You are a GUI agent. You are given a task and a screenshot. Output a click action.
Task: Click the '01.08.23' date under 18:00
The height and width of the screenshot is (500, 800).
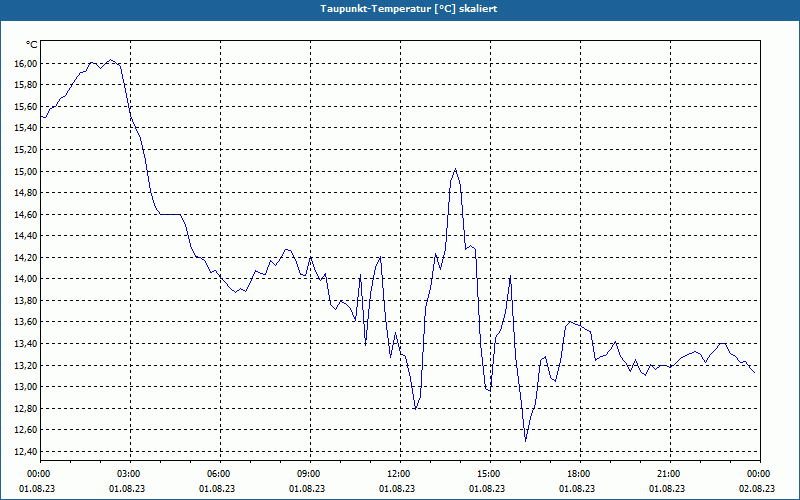click(577, 489)
